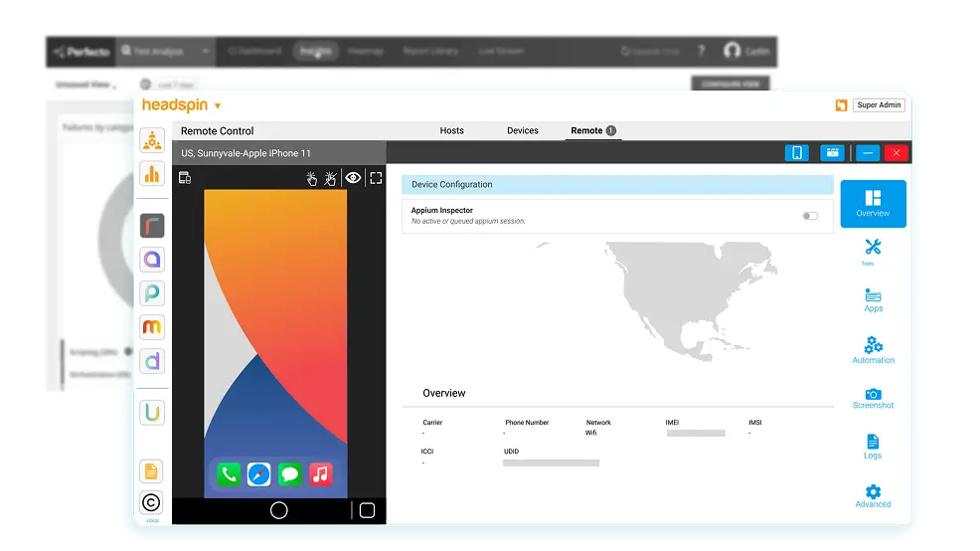Select the orange 'm' app sidebar icon

(x=152, y=326)
